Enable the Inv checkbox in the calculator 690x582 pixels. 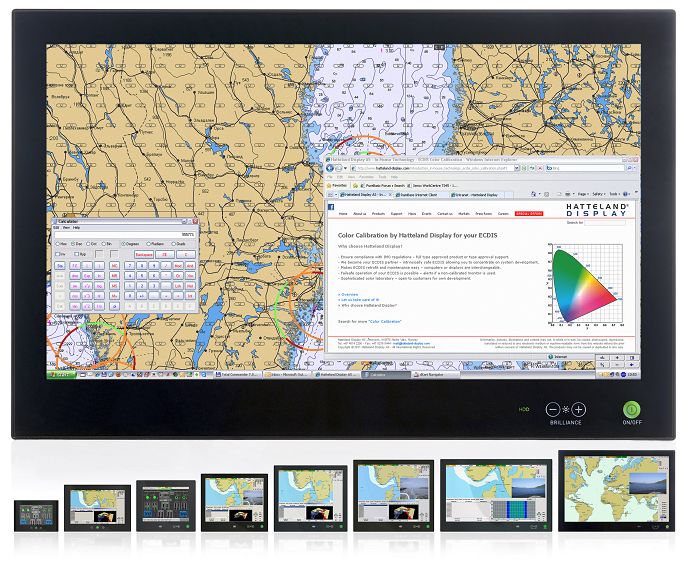click(x=61, y=255)
